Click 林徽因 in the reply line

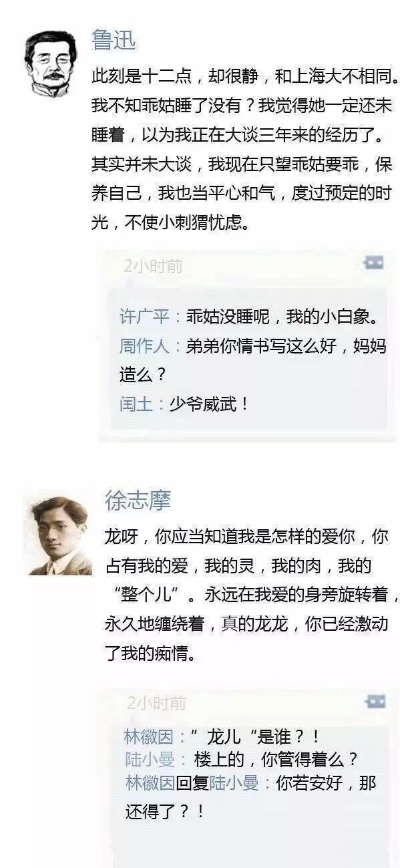(150, 782)
